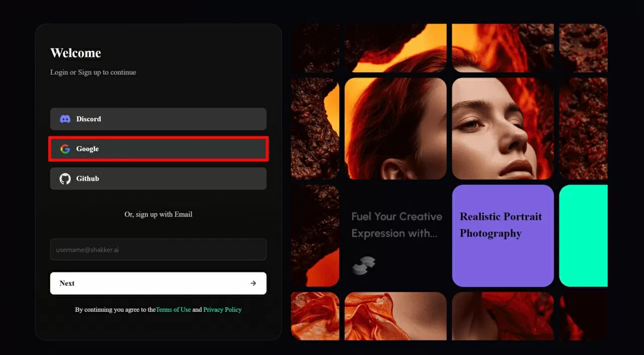The height and width of the screenshot is (355, 644).
Task: Click the Discord logo icon
Action: pos(65,119)
